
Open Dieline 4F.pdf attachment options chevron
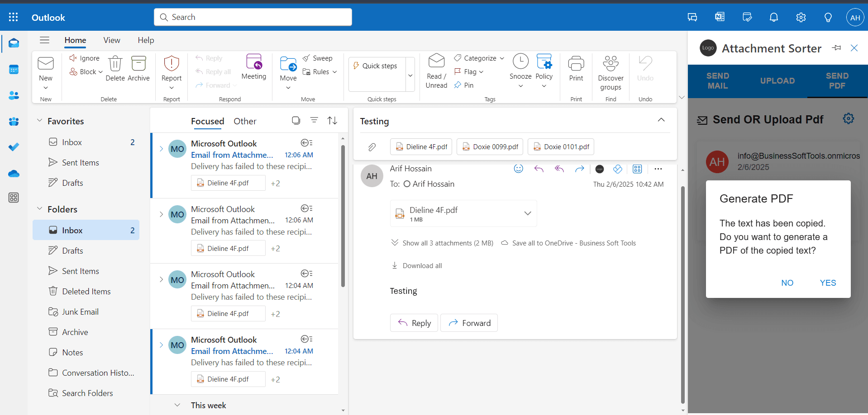click(x=528, y=213)
